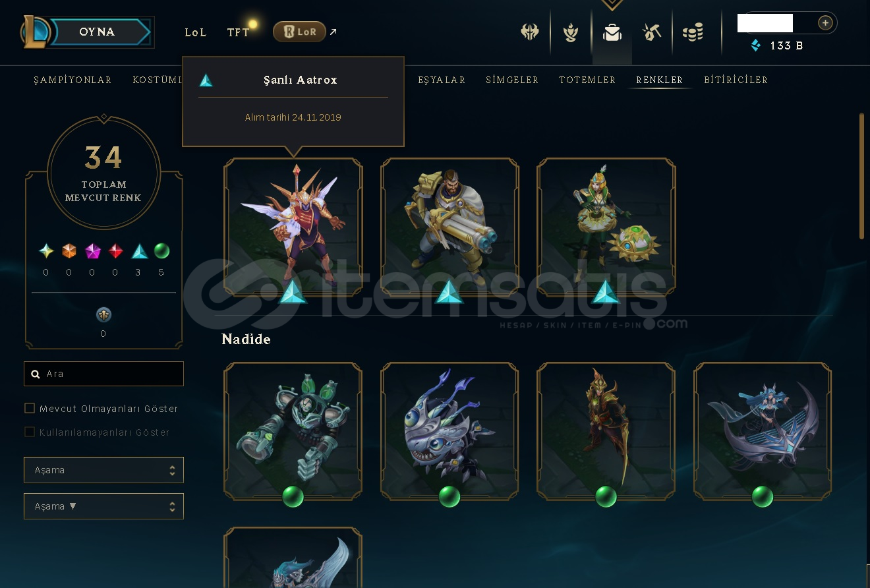Open the Collection backpack icon

[612, 32]
